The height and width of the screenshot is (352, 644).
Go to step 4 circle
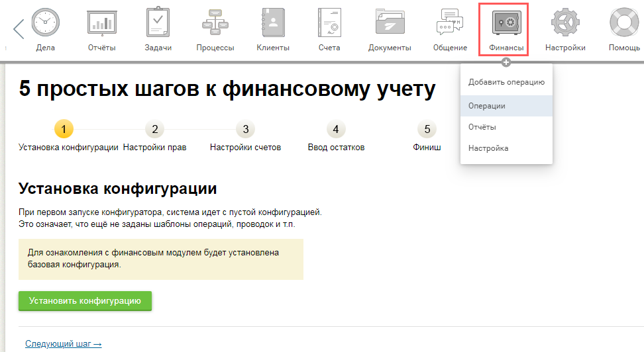pos(336,129)
